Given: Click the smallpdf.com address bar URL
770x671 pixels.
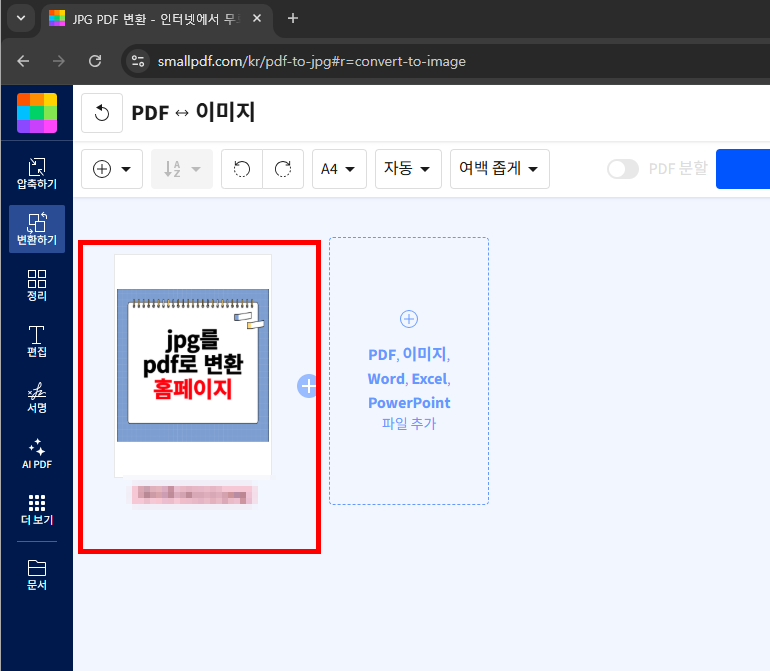Looking at the screenshot, I should (x=311, y=61).
